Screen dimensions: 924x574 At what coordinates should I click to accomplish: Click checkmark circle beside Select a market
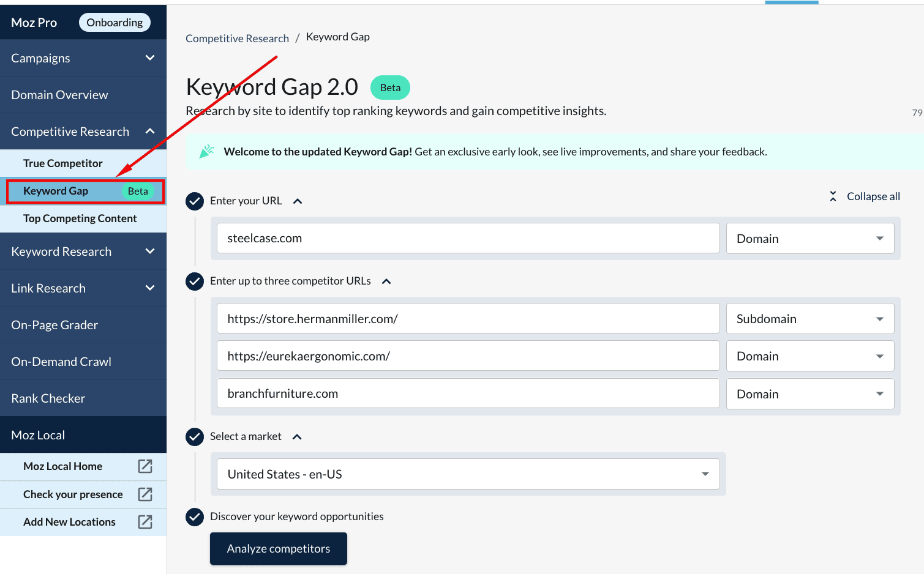tap(195, 437)
